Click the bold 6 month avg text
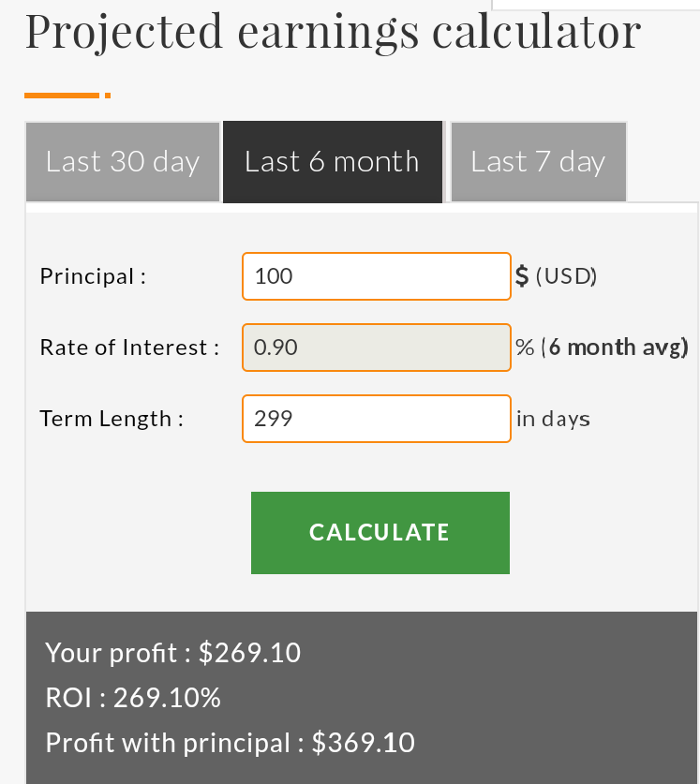 tap(618, 348)
